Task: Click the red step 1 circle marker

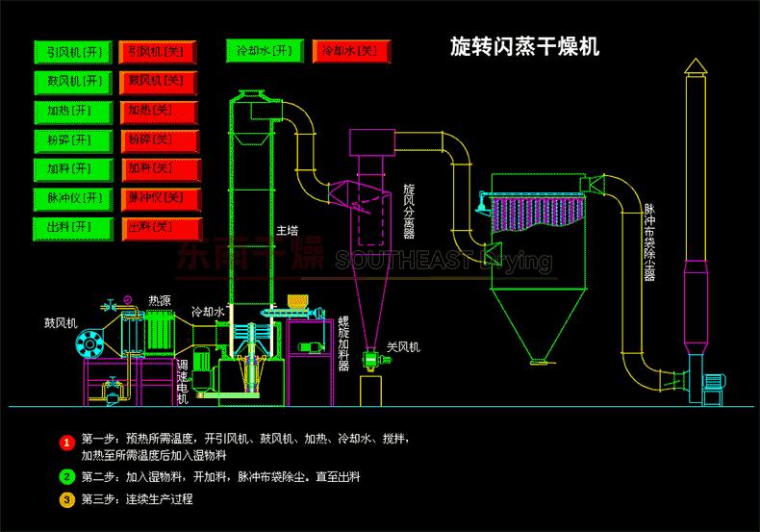Action: tap(66, 443)
